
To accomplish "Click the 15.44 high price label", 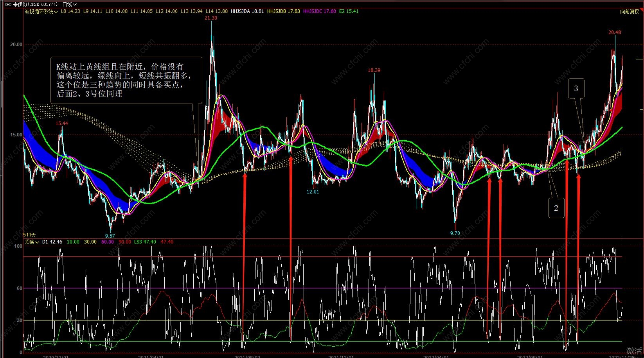I will pos(62,124).
